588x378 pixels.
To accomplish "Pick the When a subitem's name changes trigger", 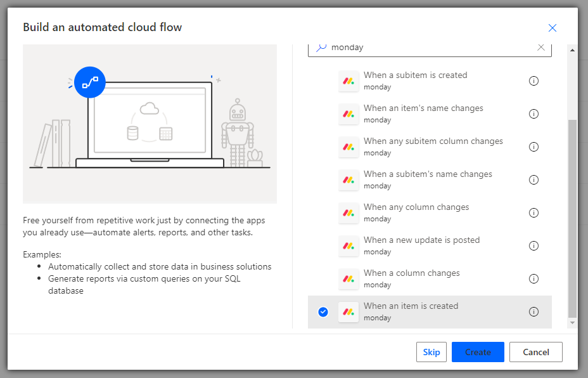I will [430, 179].
